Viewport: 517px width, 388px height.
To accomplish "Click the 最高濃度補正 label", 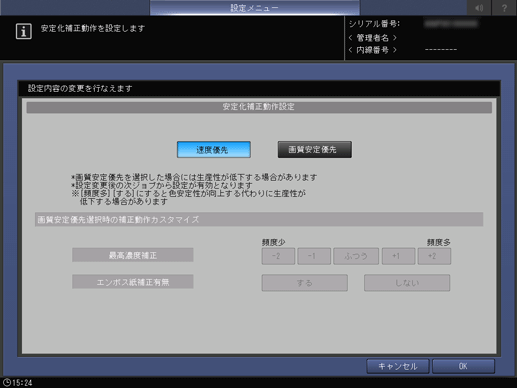I will click(x=133, y=255).
